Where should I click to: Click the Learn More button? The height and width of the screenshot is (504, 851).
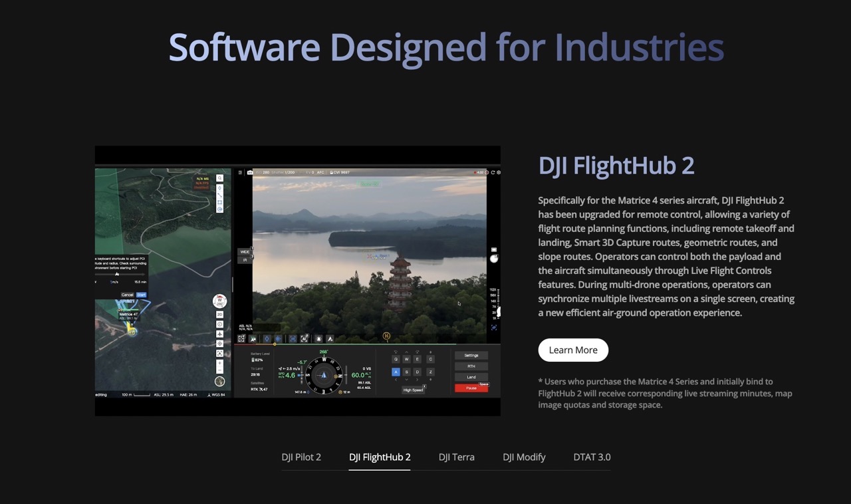click(573, 350)
